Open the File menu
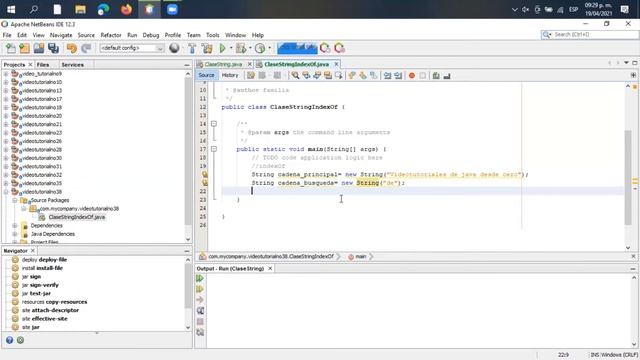The image size is (640, 360). [x=7, y=35]
